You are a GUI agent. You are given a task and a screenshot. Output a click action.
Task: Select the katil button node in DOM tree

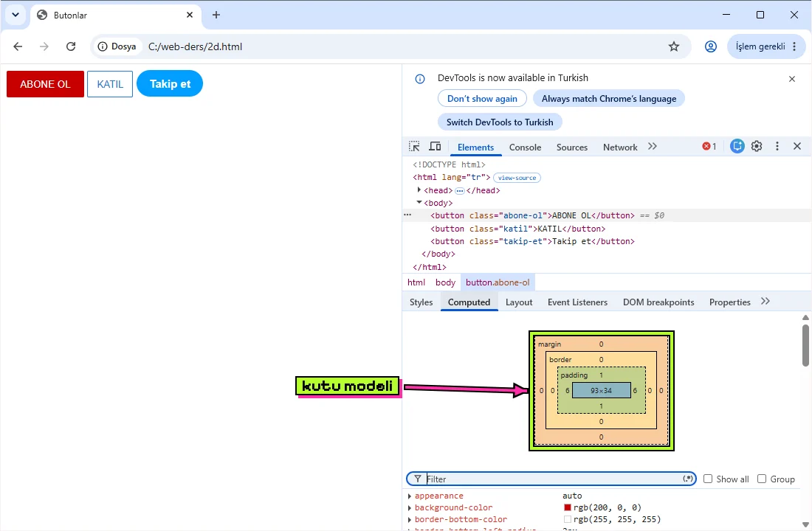coord(518,228)
